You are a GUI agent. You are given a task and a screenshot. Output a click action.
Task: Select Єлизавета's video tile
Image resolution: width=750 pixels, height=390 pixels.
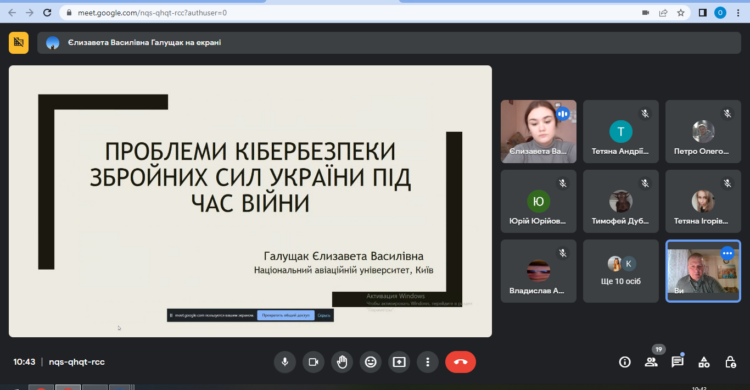point(539,132)
